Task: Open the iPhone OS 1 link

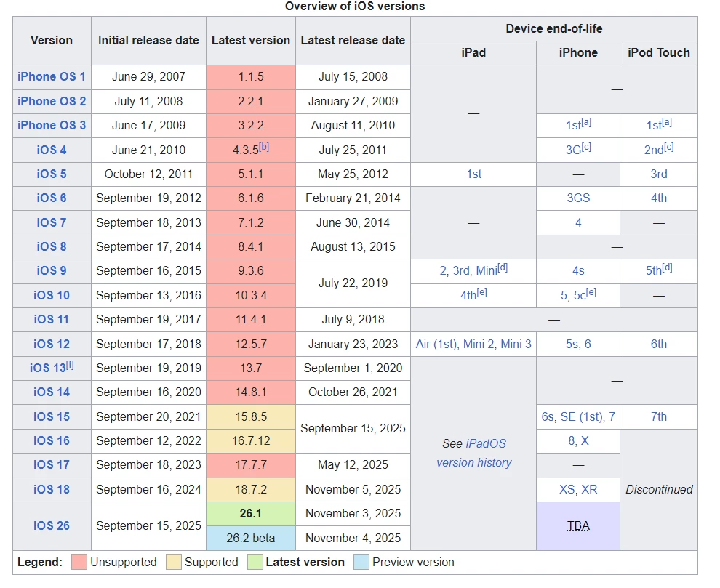Action: click(x=52, y=76)
